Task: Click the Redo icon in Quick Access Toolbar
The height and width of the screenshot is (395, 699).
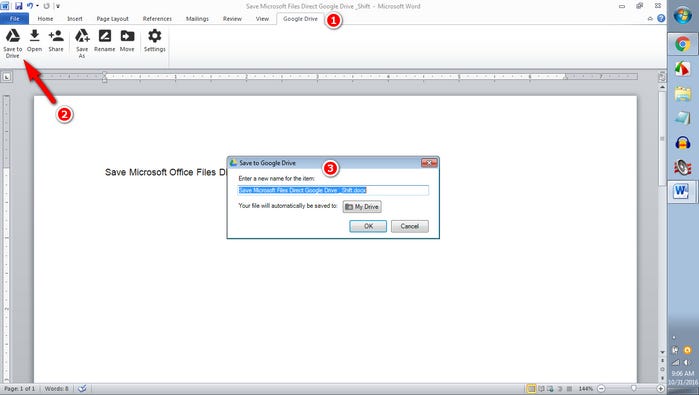Action: coord(46,6)
